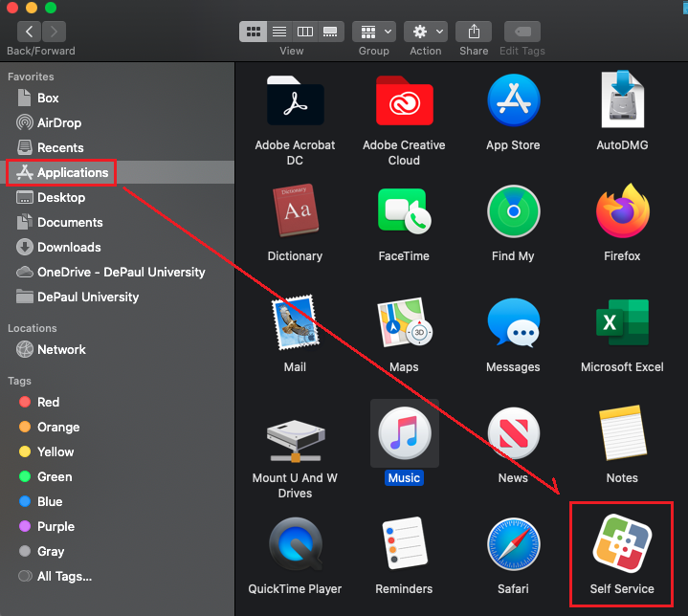Open the Action gear dropdown

(x=425, y=32)
